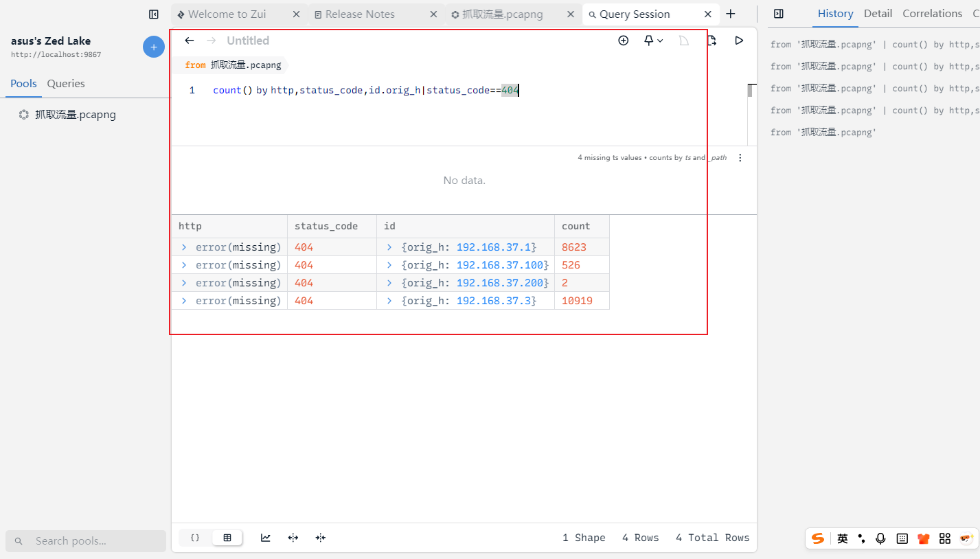Switch to the Release Notes tab

click(376, 14)
